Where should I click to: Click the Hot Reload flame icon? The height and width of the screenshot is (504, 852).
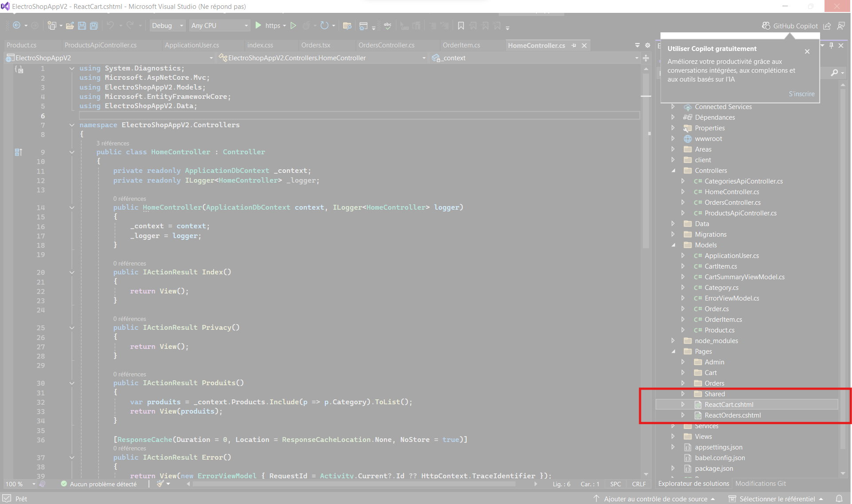point(306,26)
